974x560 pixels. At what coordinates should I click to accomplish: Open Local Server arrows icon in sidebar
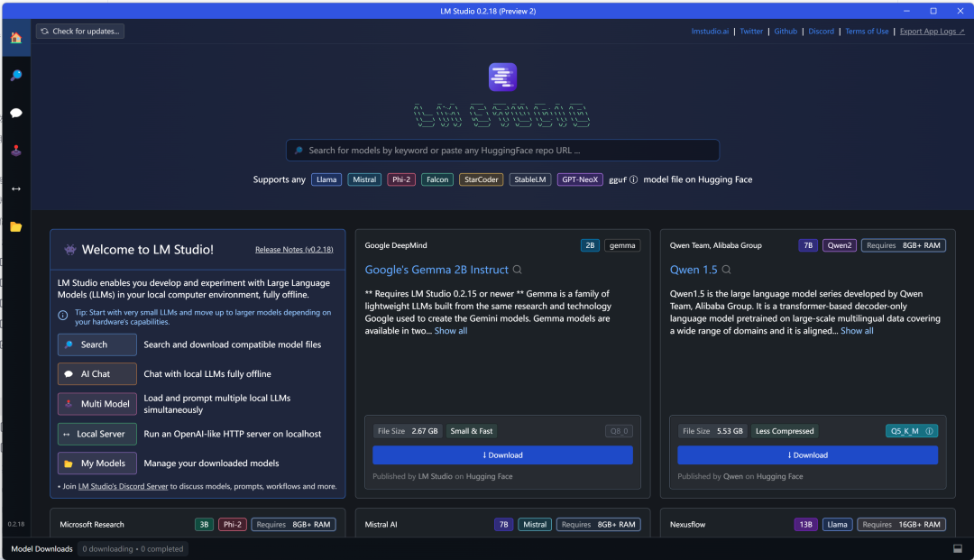coord(16,188)
